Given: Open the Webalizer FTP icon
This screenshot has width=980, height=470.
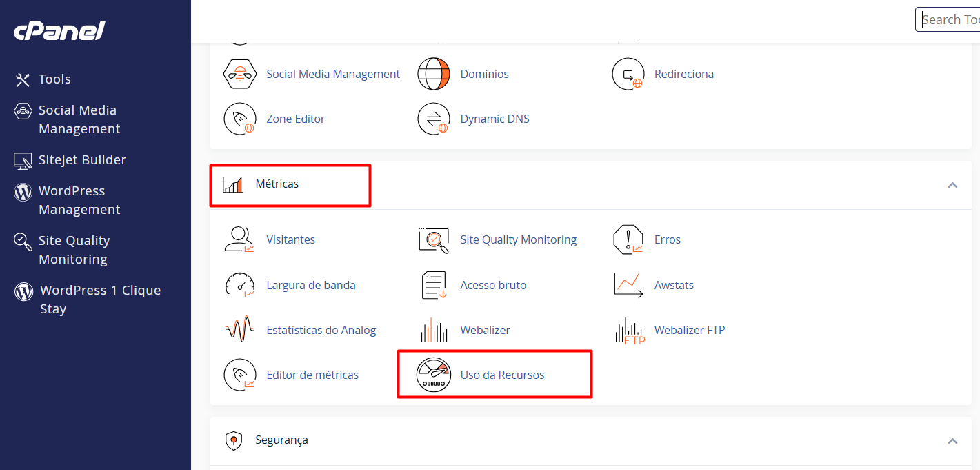Looking at the screenshot, I should click(x=628, y=330).
